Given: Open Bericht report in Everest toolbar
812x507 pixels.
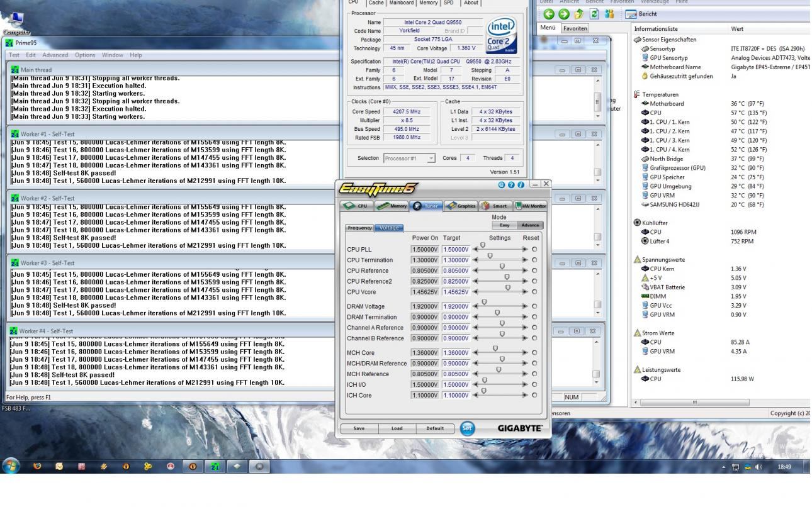Looking at the screenshot, I should click(641, 14).
